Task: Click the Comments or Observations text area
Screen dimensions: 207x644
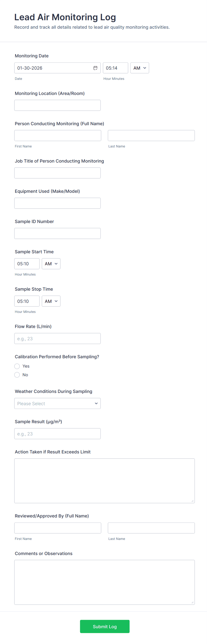Action: coord(104,582)
